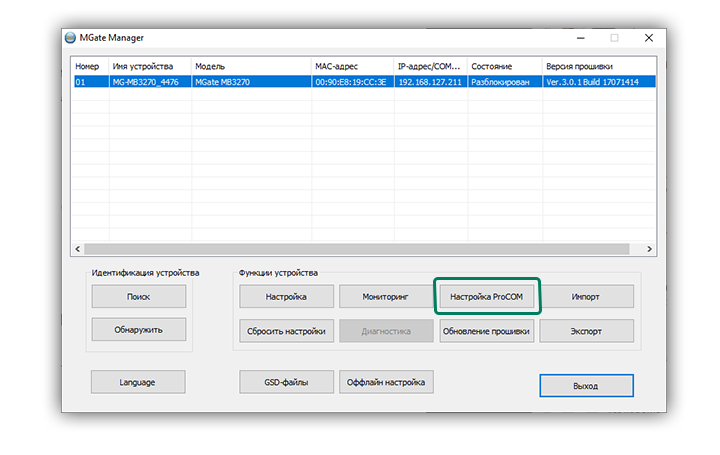Open the Language selection button
The image size is (720, 455).
138,382
